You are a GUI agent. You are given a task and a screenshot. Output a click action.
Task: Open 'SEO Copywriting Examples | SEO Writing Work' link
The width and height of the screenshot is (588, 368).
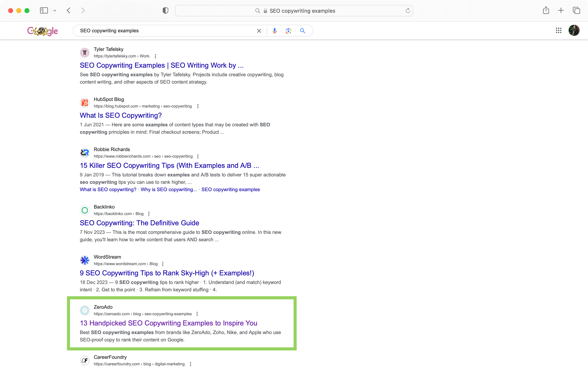pyautogui.click(x=161, y=65)
